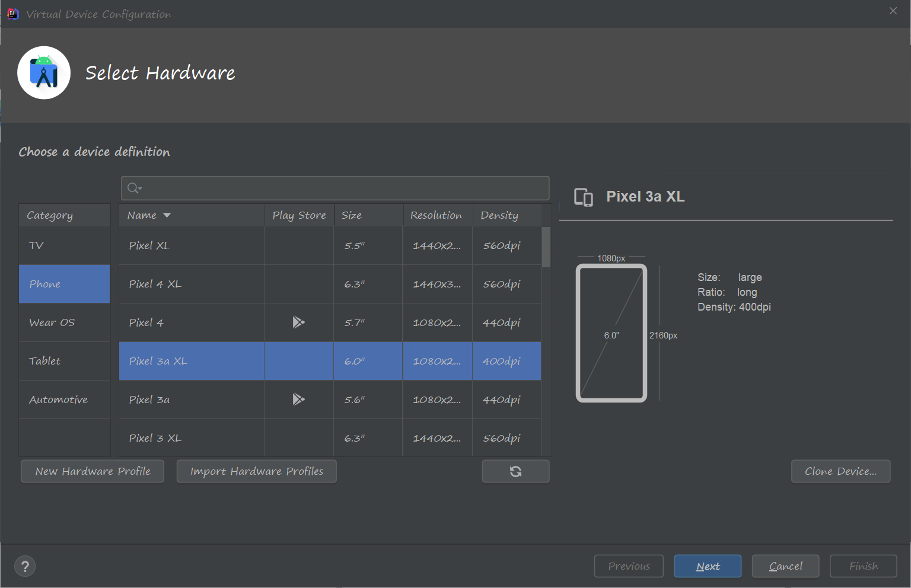The height and width of the screenshot is (588, 911).
Task: Click the Finish button
Action: pyautogui.click(x=864, y=566)
